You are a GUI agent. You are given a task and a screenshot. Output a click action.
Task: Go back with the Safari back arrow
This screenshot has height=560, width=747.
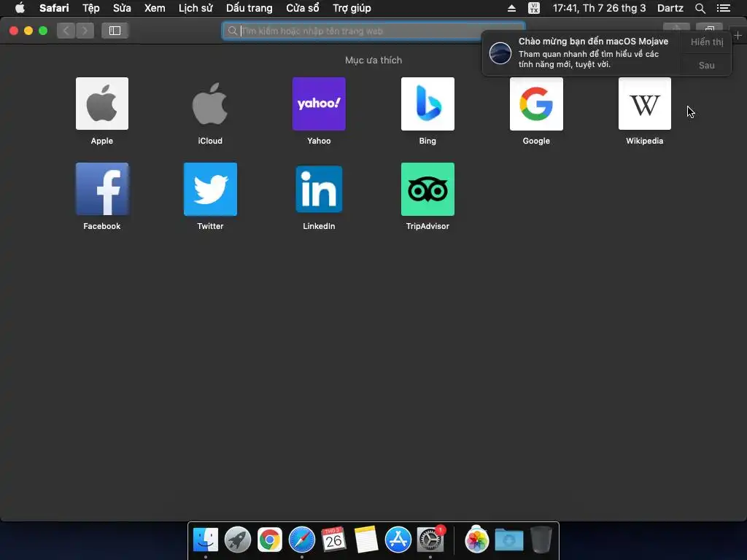click(x=66, y=31)
